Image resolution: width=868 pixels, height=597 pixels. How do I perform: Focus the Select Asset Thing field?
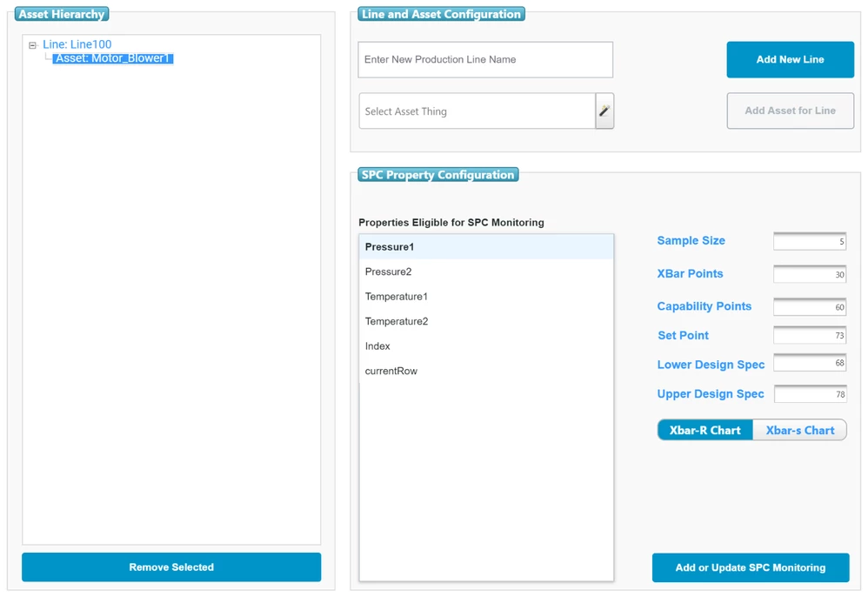(477, 111)
